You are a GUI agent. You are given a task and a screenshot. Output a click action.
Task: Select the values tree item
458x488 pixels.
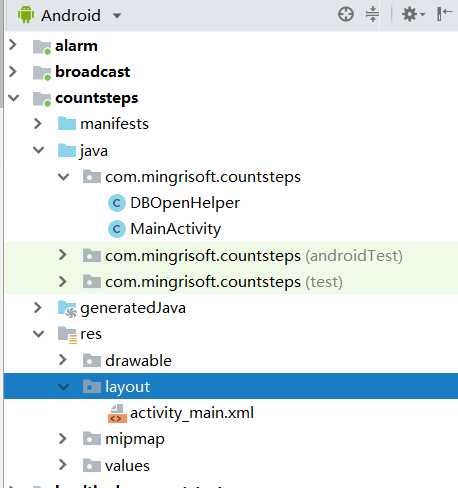click(x=127, y=466)
